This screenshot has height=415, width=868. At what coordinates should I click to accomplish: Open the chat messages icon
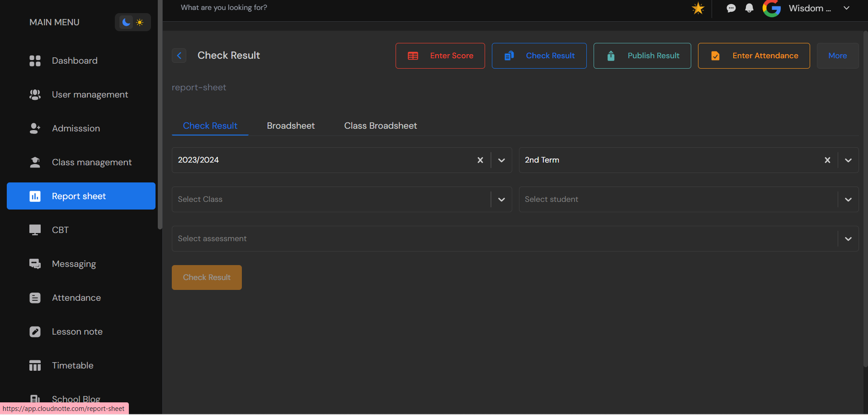click(731, 8)
